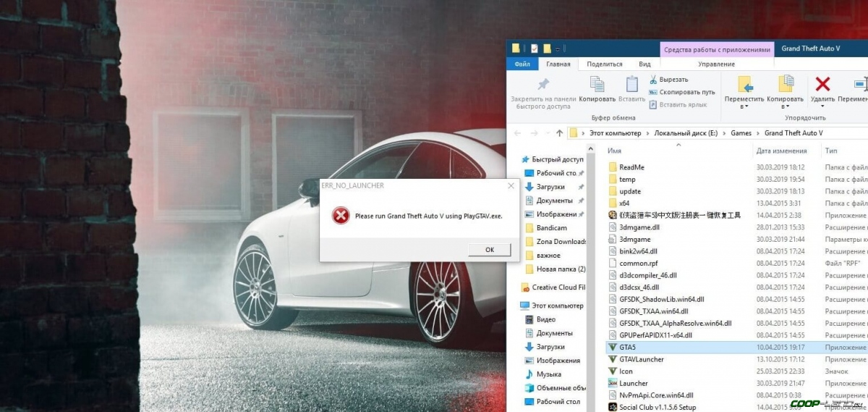Select the Social Club v1.1.5.6 Setup icon
This screenshot has width=868, height=412.
(x=612, y=407)
